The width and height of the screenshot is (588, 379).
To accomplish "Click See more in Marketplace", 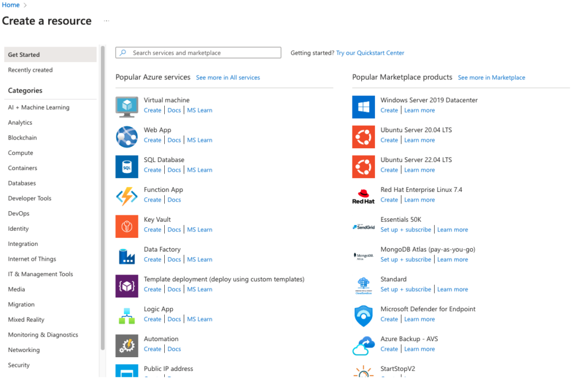I will 492,78.
